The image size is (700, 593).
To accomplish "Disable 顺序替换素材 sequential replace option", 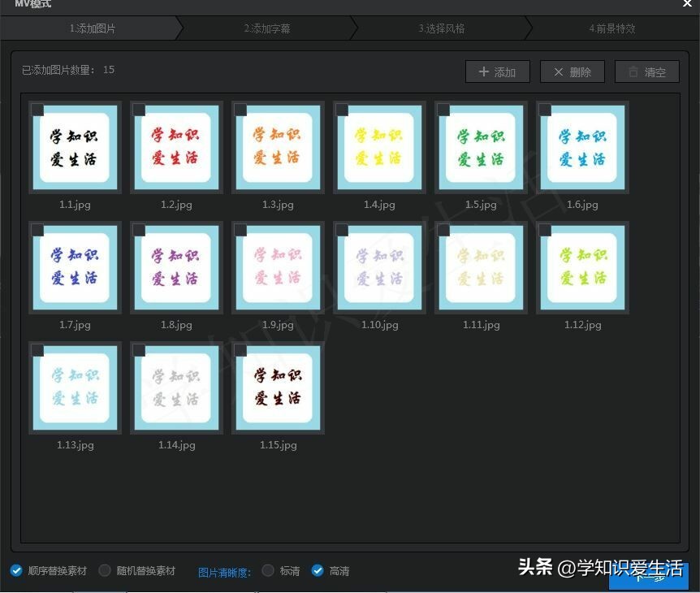I will coord(17,570).
